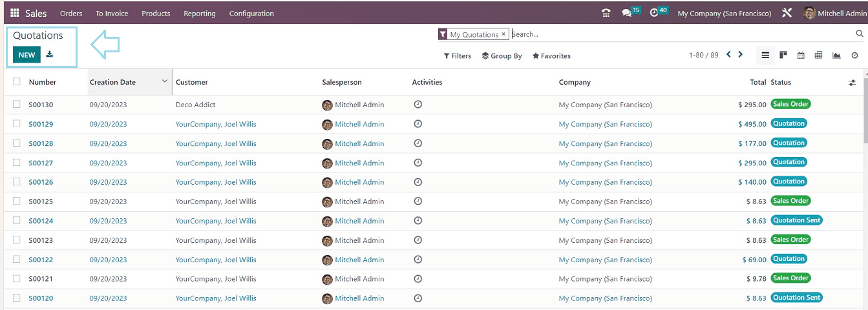Open the Filters dropdown
Image resolution: width=868 pixels, height=310 pixels.
[x=457, y=56]
